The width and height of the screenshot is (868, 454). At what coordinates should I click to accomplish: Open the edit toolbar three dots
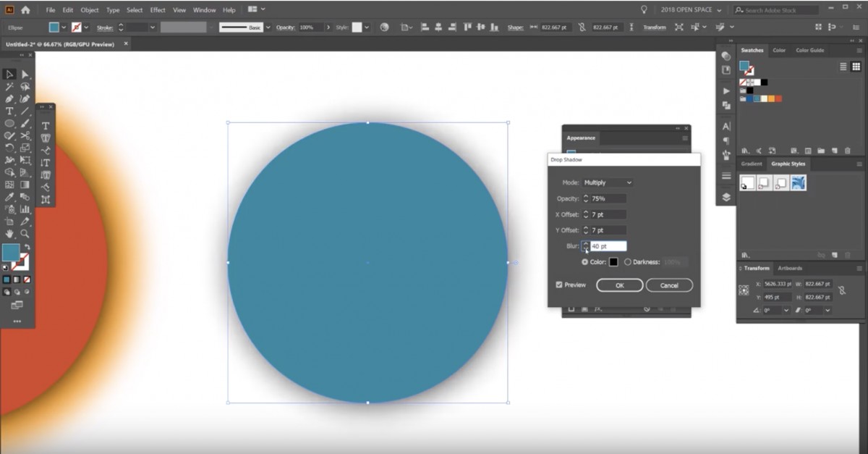click(x=17, y=321)
